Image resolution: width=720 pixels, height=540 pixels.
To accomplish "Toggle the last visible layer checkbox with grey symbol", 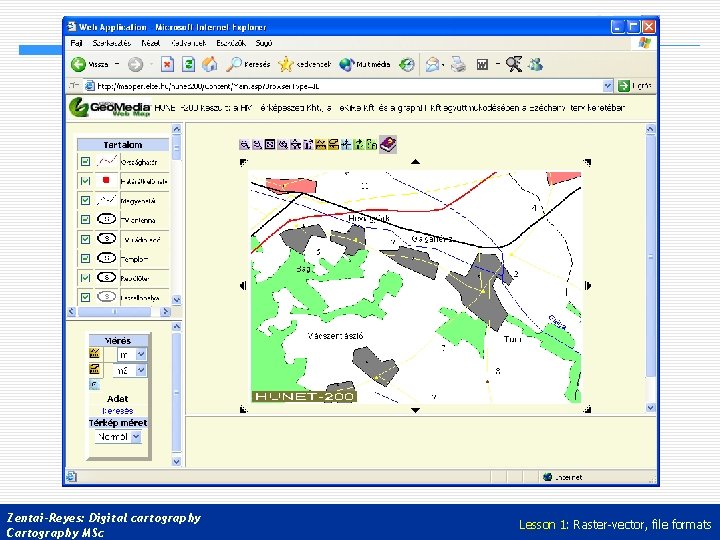I will (x=85, y=297).
